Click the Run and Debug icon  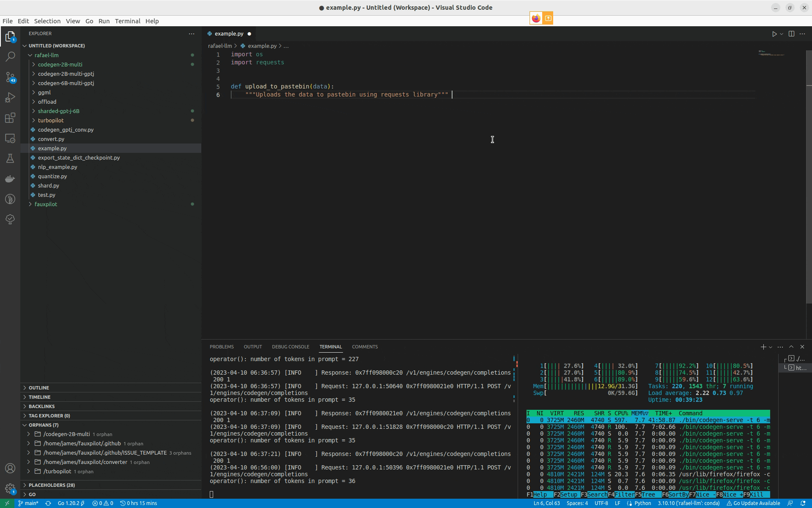[11, 98]
